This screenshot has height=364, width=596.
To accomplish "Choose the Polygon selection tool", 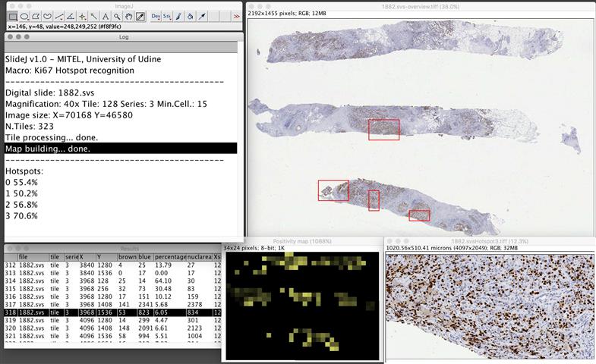I will coord(36,16).
